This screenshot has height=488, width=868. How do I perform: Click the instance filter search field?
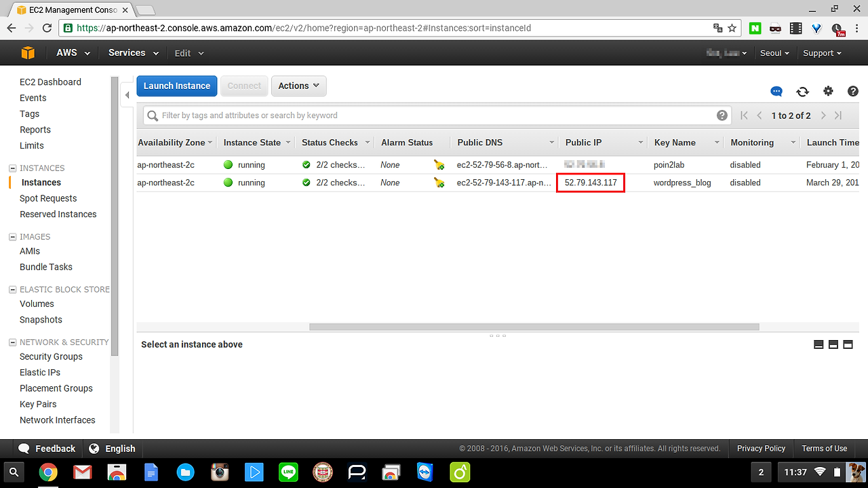[437, 115]
